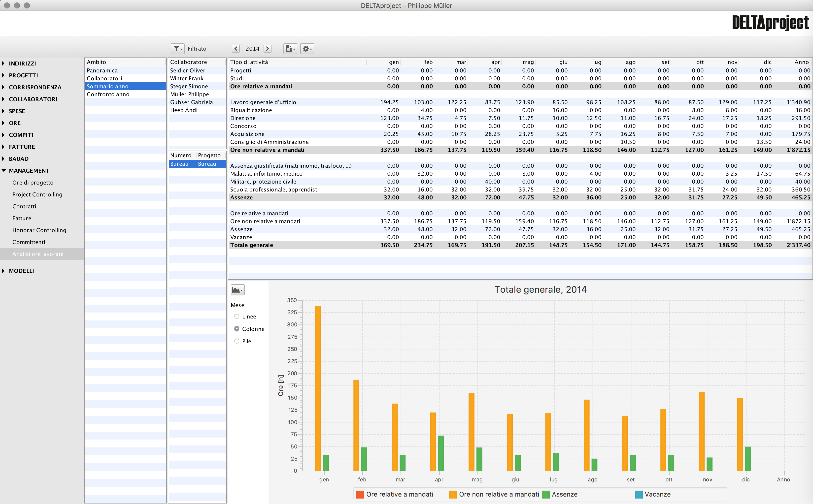Viewport: 813px width, 504px height.
Task: Click Ore non relative a mandati swatch
Action: [453, 494]
